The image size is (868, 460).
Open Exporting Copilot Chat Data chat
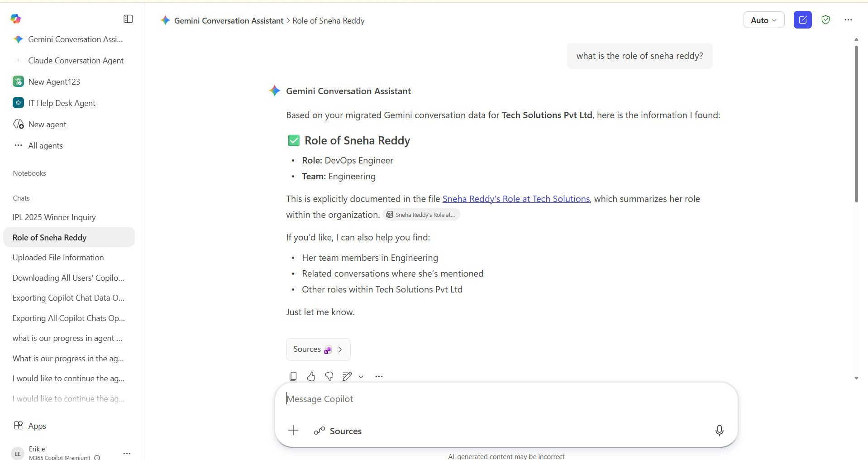click(69, 298)
